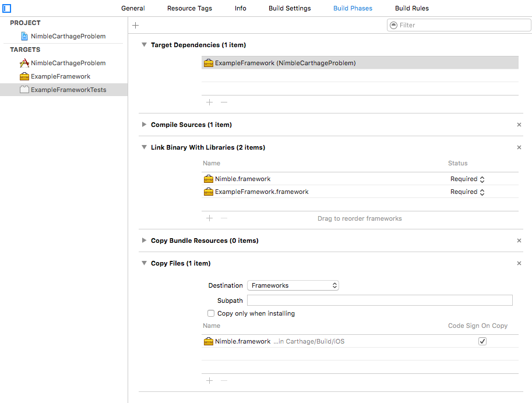Change Nimble.framework Required status
The height and width of the screenshot is (403, 532).
pos(467,179)
